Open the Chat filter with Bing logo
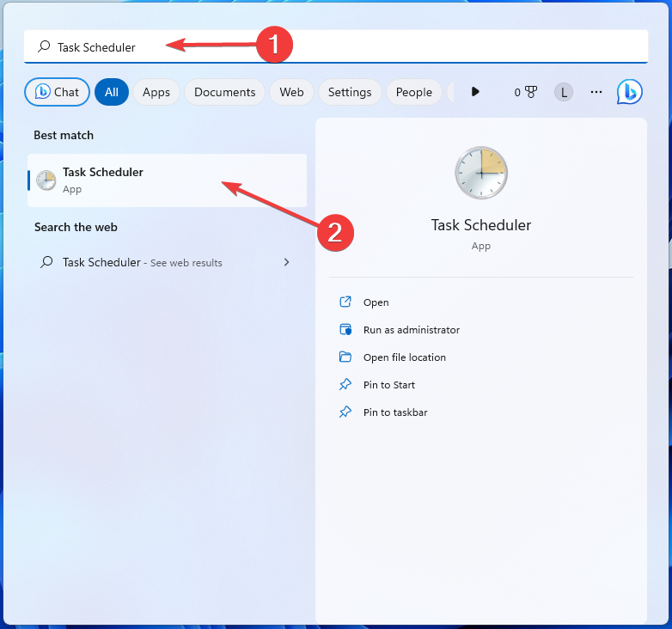This screenshot has width=672, height=629. (x=58, y=92)
